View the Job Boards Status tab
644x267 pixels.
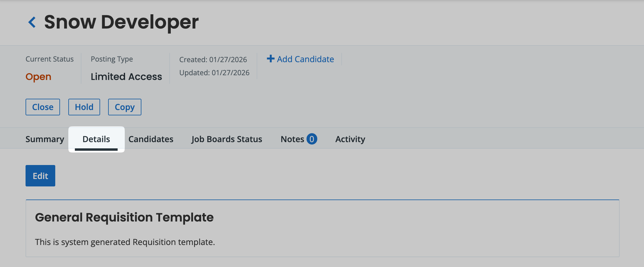[227, 139]
